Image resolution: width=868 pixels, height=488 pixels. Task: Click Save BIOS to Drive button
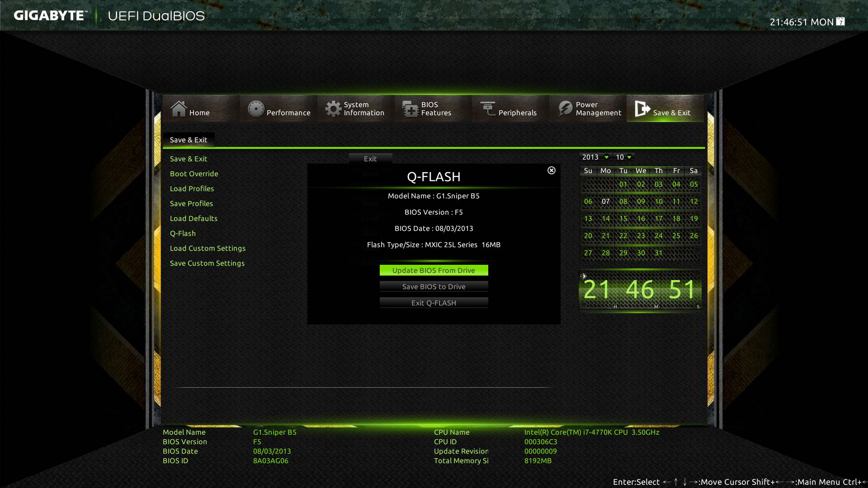[x=434, y=286]
